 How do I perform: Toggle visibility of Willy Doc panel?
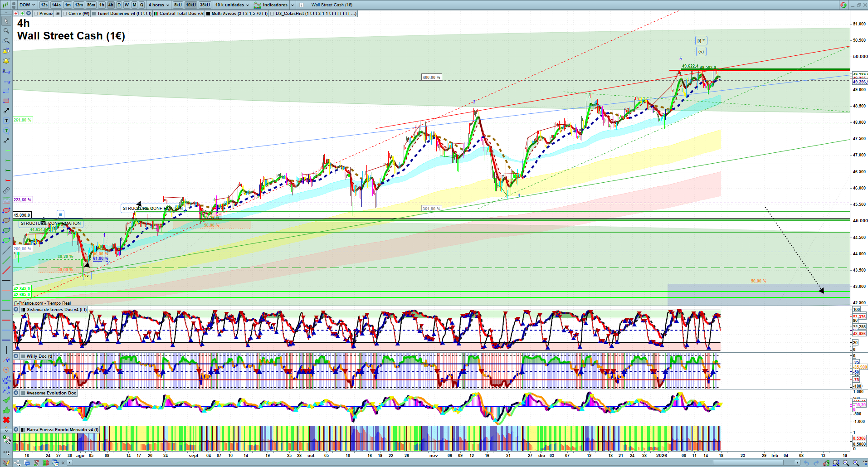pos(22,356)
